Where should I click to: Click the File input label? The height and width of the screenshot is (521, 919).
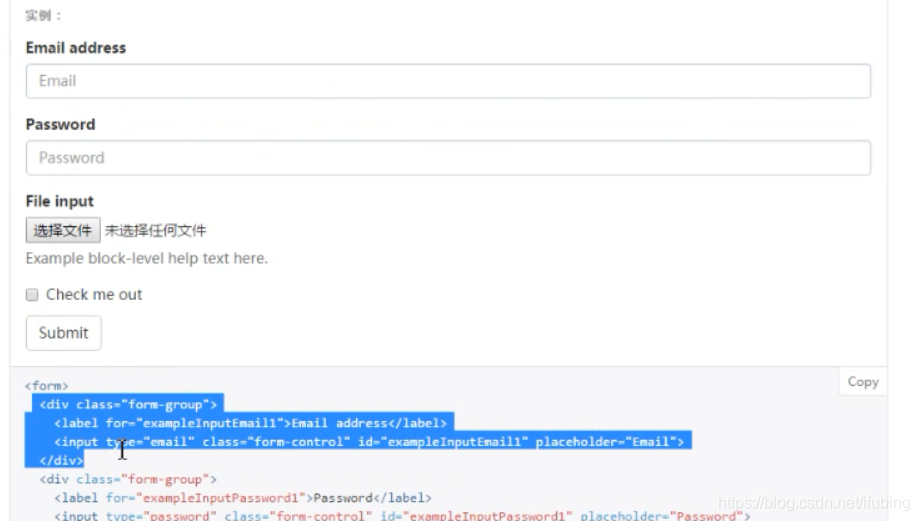(x=59, y=202)
